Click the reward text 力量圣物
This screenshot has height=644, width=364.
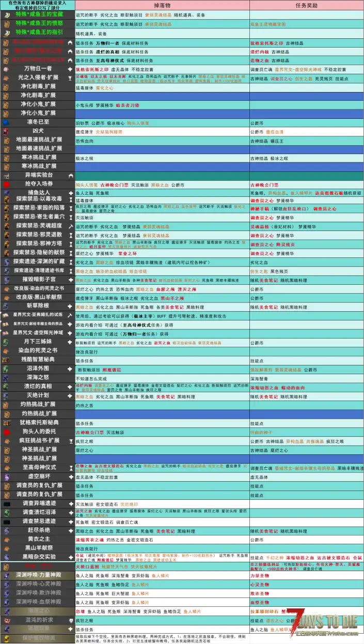click(259, 575)
